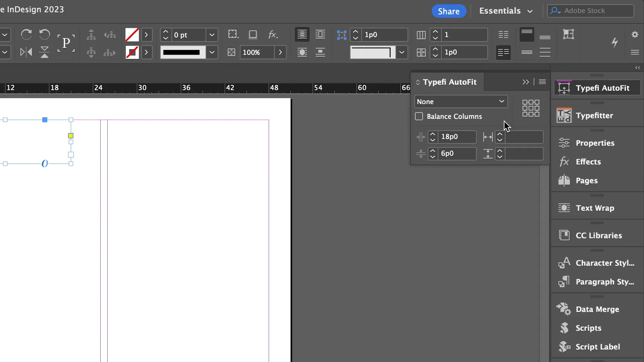This screenshot has width=644, height=362.
Task: Toggle justify vertical alignment button
Action: [545, 52]
